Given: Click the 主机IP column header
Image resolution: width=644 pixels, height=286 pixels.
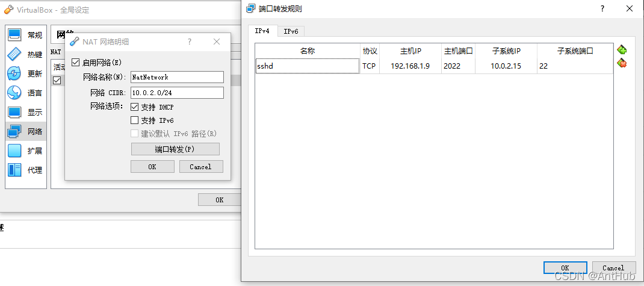Looking at the screenshot, I should (410, 51).
